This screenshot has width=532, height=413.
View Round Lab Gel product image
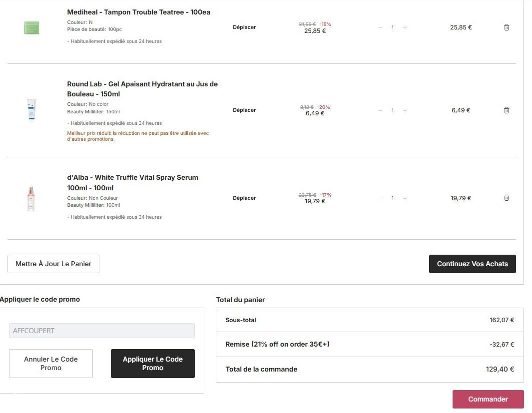pyautogui.click(x=31, y=110)
